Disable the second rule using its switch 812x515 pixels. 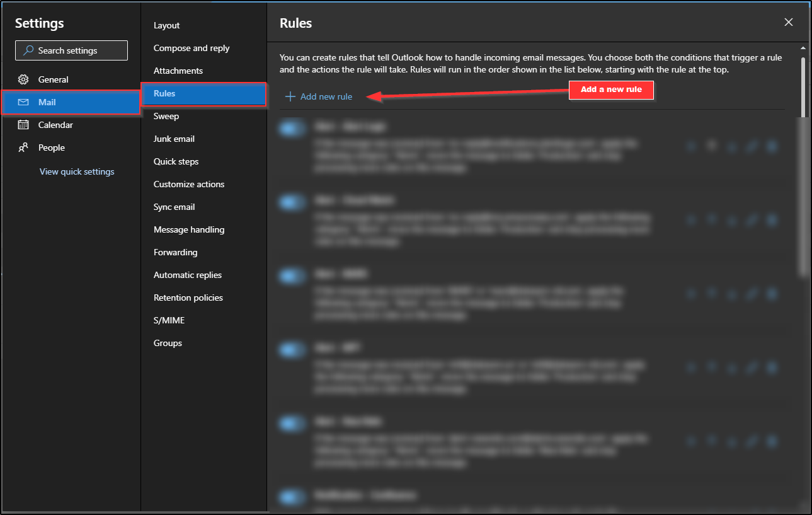(x=291, y=202)
